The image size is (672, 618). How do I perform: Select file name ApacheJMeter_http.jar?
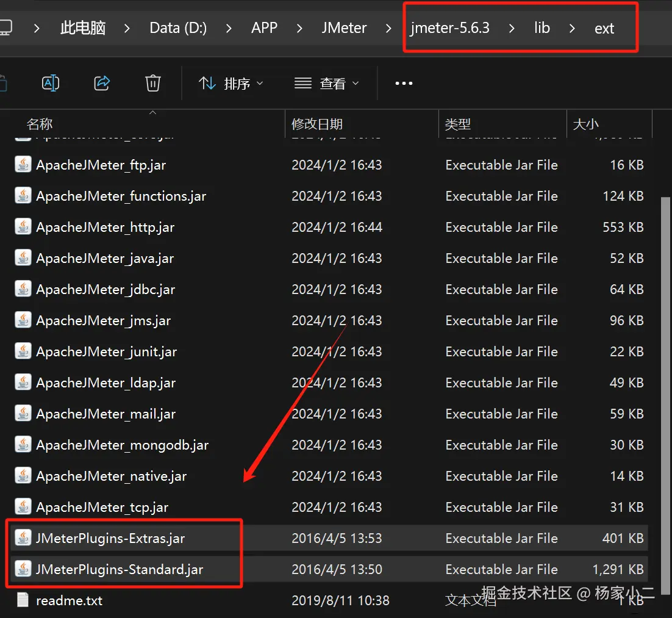point(105,228)
